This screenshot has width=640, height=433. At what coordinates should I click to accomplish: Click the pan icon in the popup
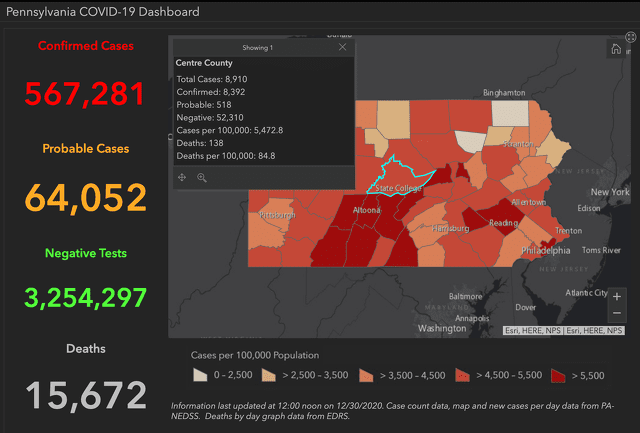[182, 177]
